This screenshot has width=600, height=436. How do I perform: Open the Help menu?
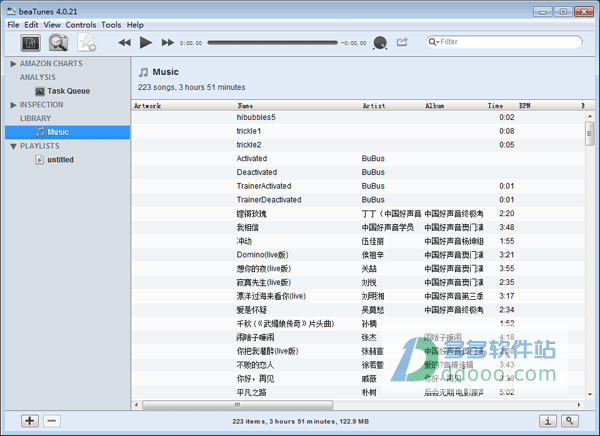coord(135,25)
